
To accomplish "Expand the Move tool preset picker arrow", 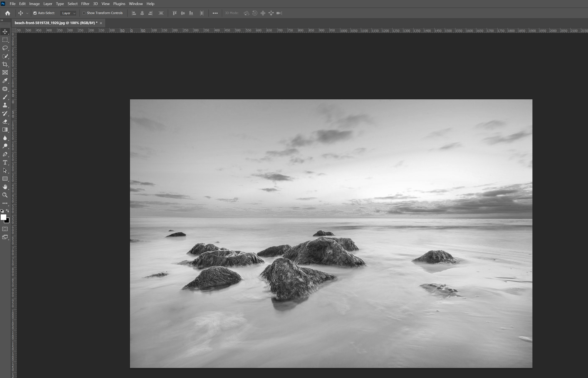I will pos(27,13).
